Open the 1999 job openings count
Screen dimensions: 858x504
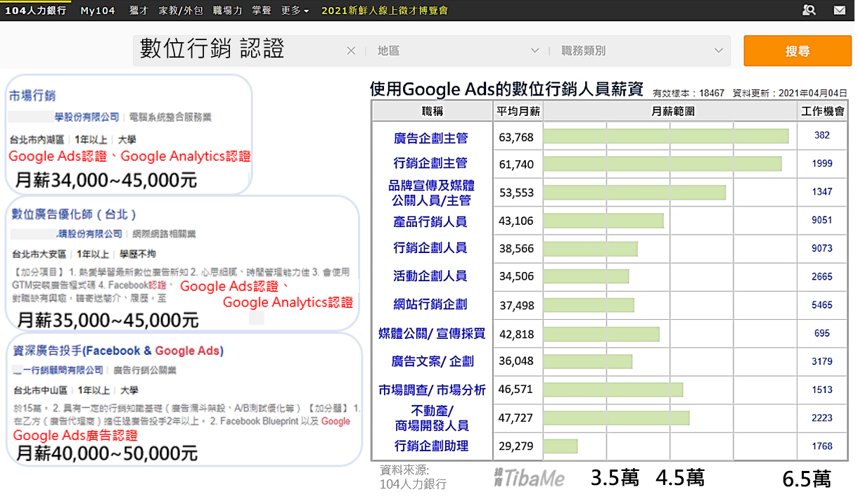point(822,163)
